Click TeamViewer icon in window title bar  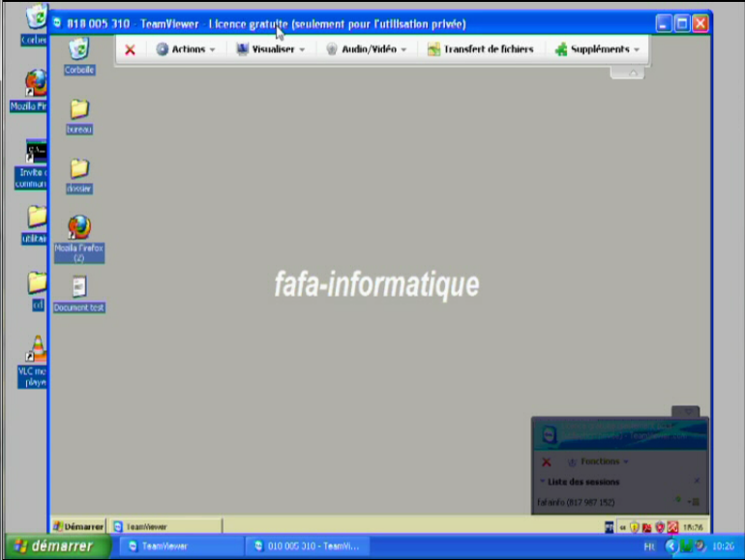click(x=57, y=23)
